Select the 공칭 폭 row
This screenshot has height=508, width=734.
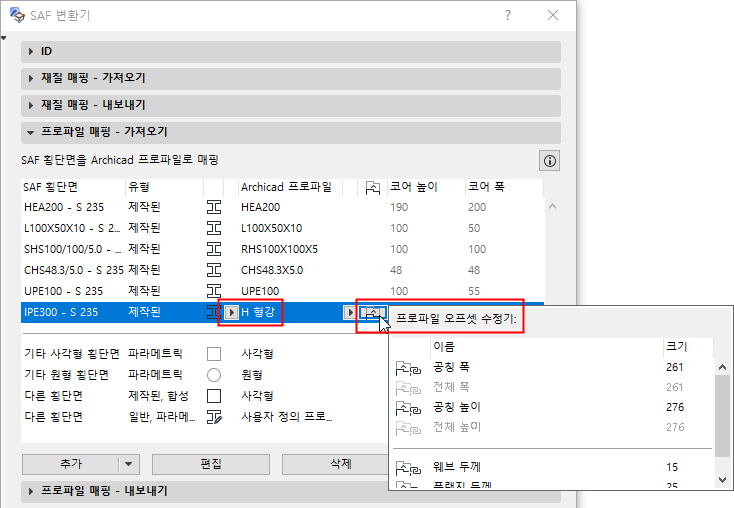pos(553,368)
